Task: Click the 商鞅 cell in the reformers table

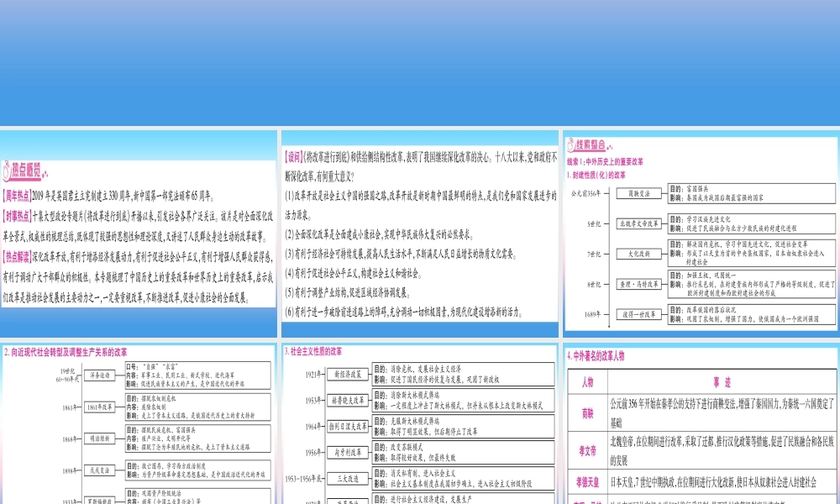Action: click(587, 413)
